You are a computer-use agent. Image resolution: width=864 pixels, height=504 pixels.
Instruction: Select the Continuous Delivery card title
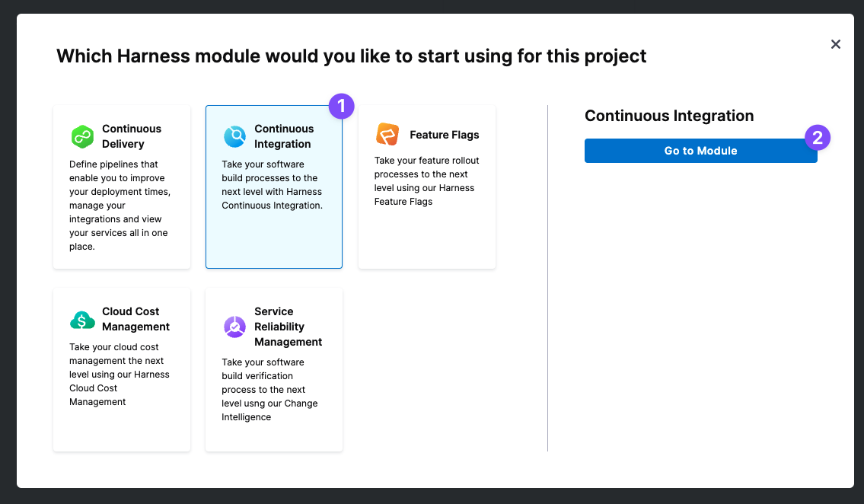pyautogui.click(x=132, y=136)
